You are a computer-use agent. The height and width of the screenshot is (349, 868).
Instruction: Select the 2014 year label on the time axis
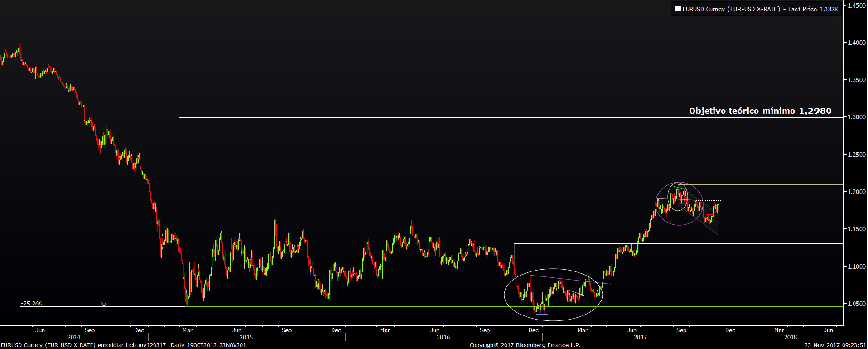(x=73, y=337)
